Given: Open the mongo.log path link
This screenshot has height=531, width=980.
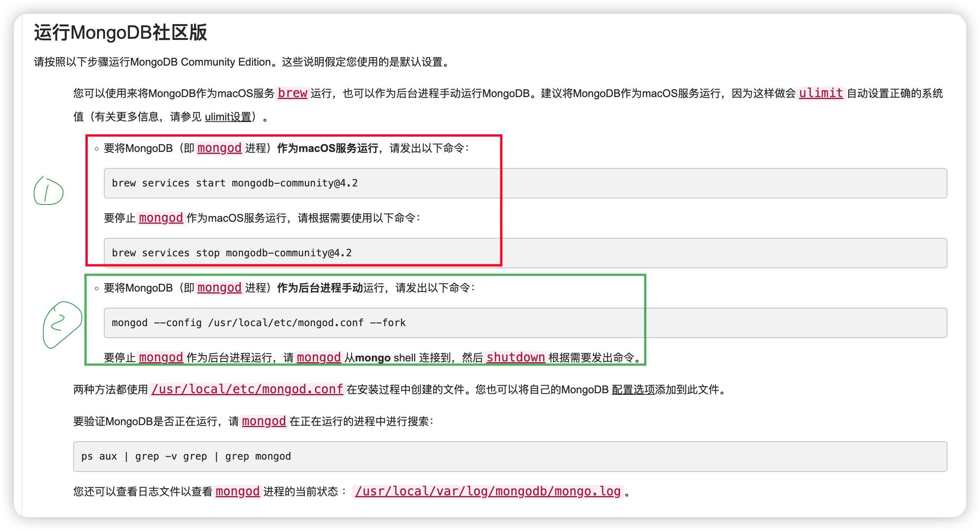Looking at the screenshot, I should (488, 491).
